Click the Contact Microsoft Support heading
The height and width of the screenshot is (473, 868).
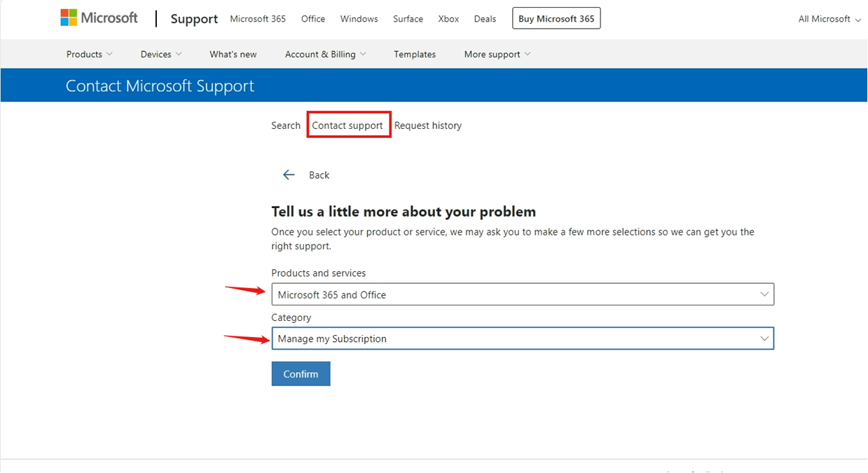pos(160,86)
